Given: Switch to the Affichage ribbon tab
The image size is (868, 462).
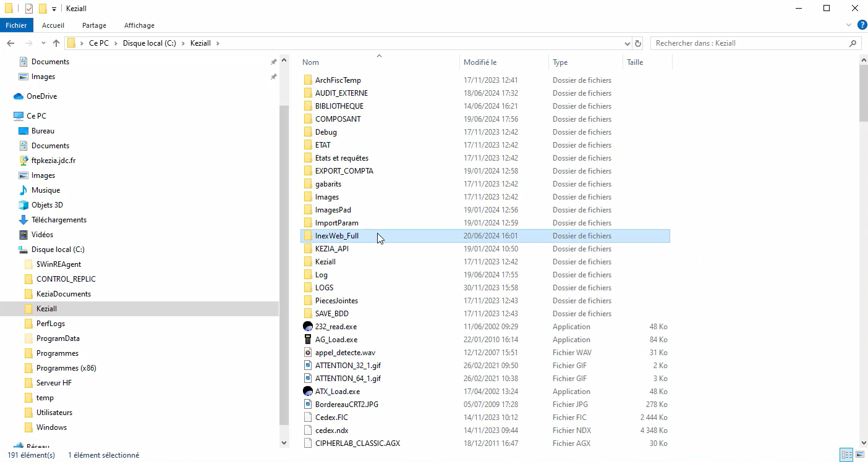Looking at the screenshot, I should 139,25.
